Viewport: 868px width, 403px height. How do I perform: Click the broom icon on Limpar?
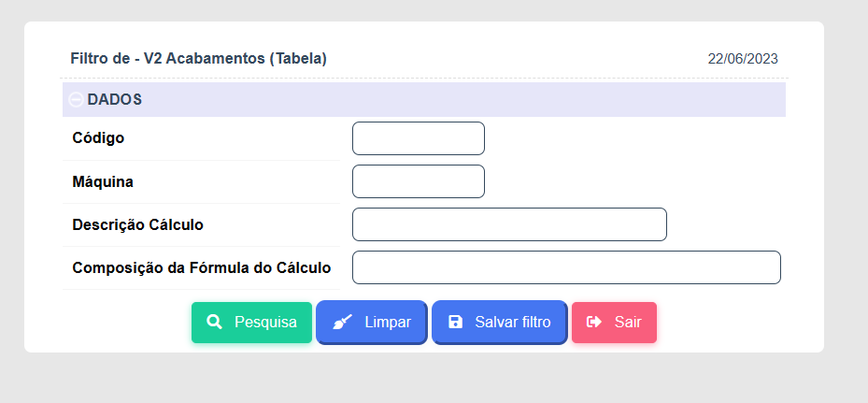(342, 322)
